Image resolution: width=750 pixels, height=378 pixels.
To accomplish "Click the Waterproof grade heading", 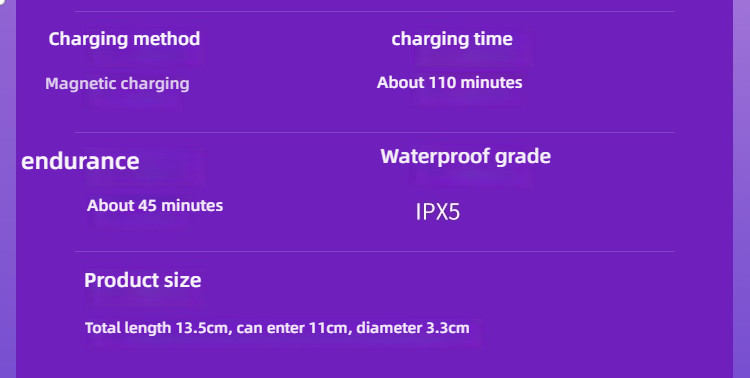I will 465,156.
